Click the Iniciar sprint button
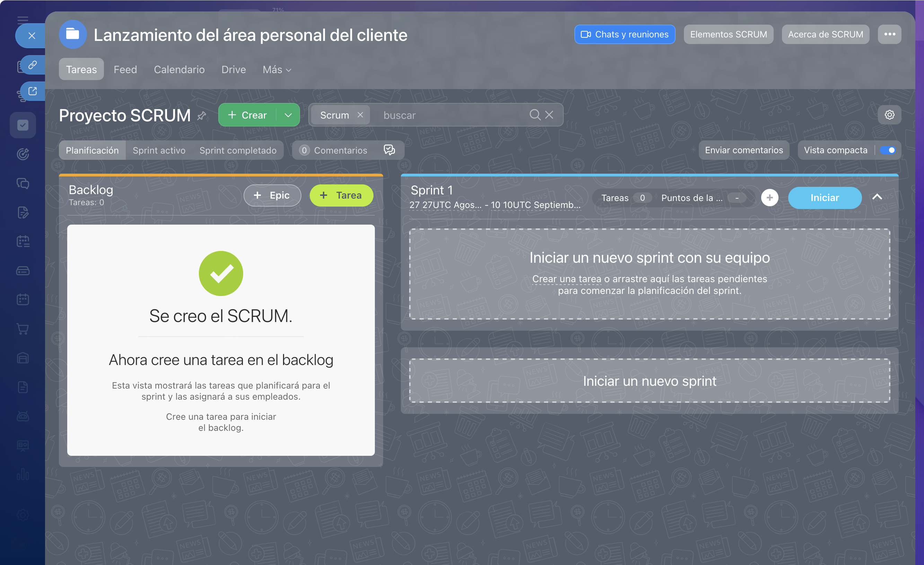This screenshot has height=565, width=924. [825, 198]
